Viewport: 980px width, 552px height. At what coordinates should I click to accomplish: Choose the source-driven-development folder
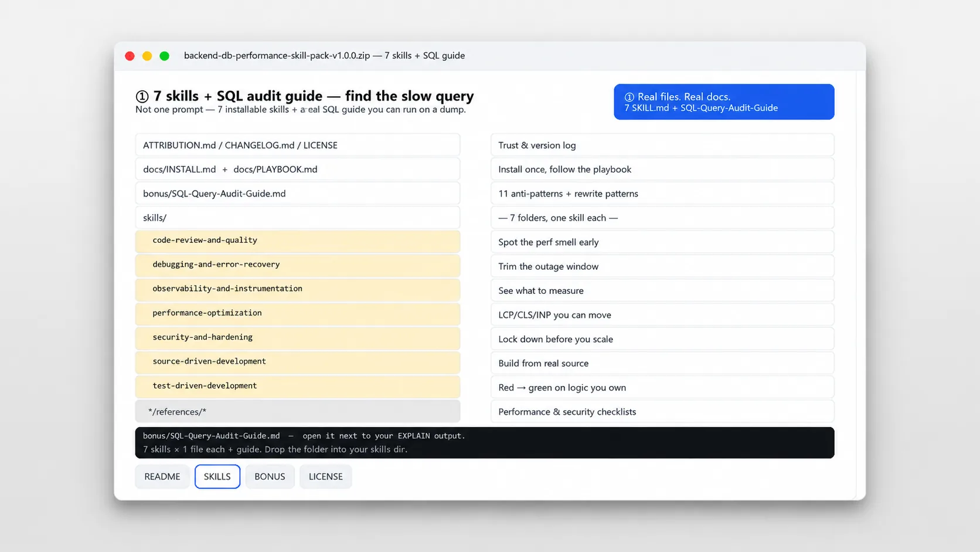[298, 362]
